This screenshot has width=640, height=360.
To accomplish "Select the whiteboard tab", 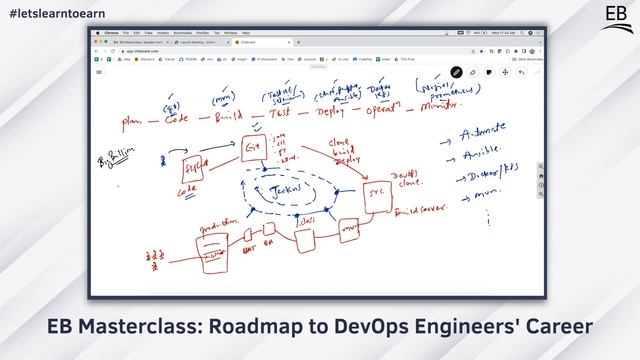I will [261, 42].
